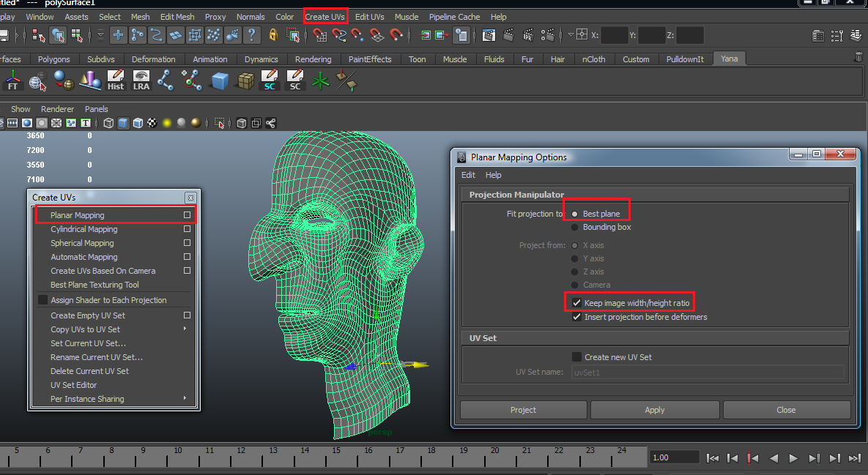Click the Apply button
This screenshot has width=868, height=475.
point(655,410)
